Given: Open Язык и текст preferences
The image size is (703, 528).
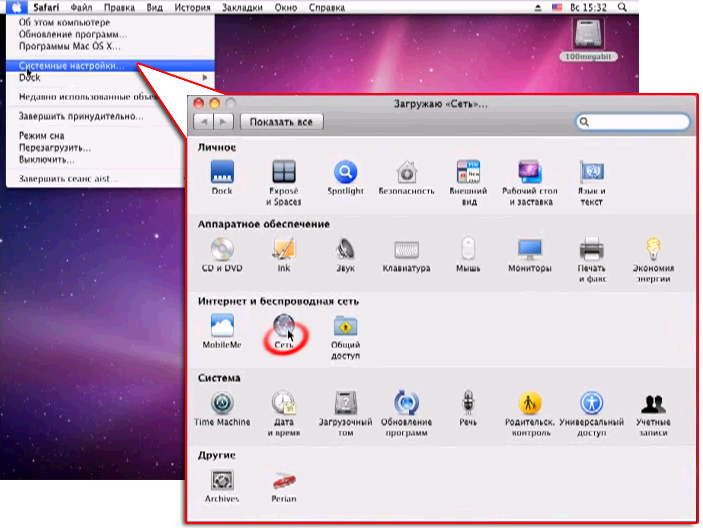Looking at the screenshot, I should coord(592,172).
